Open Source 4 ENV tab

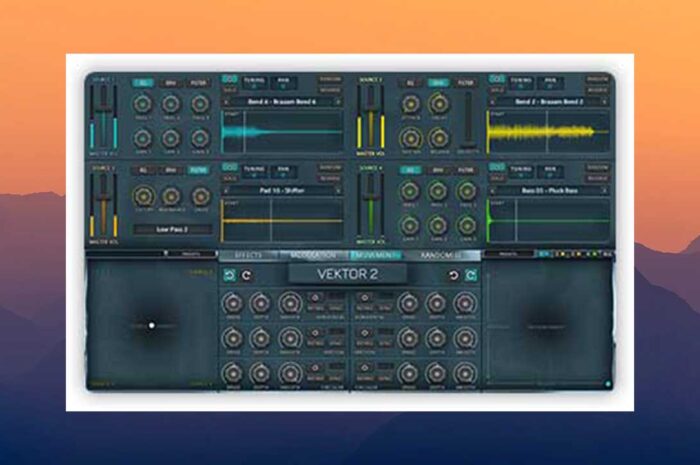coord(438,170)
